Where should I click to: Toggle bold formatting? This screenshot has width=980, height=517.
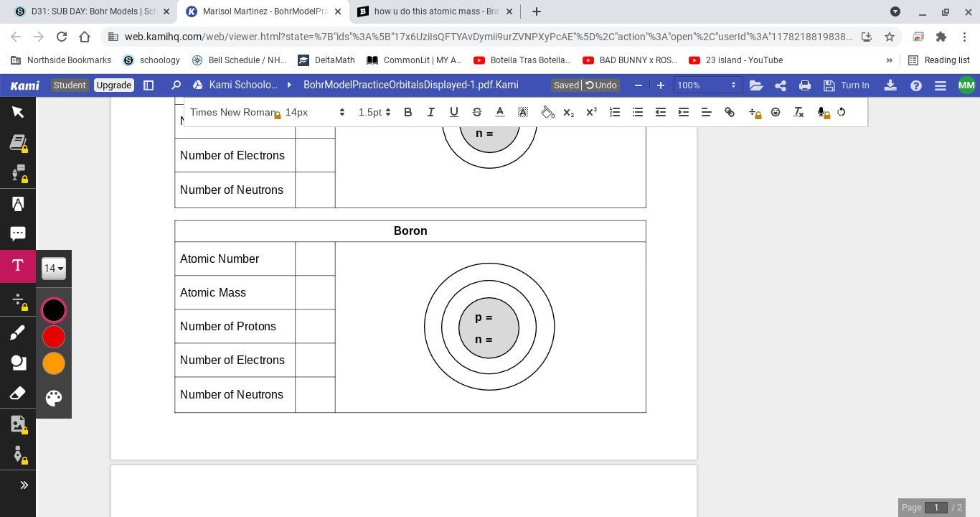point(407,112)
